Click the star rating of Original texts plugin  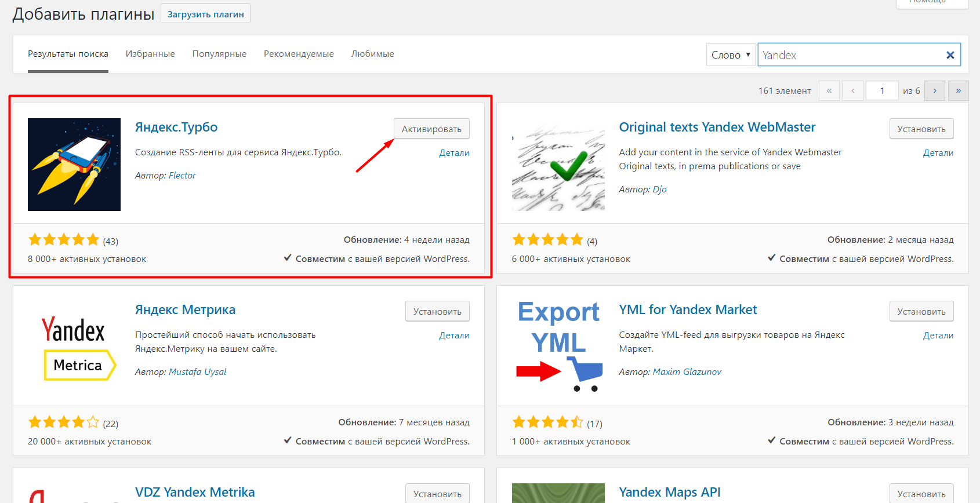coord(548,240)
